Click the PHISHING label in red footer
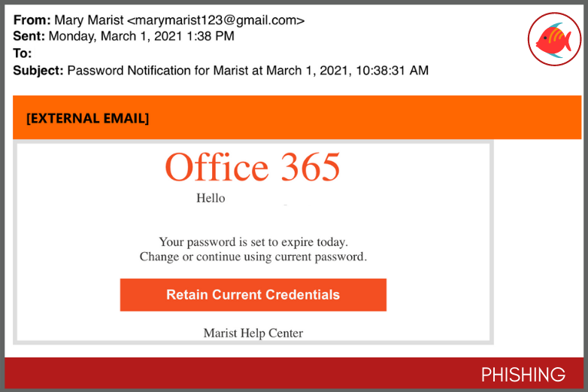Screen dimensions: 588x392 [523, 375]
